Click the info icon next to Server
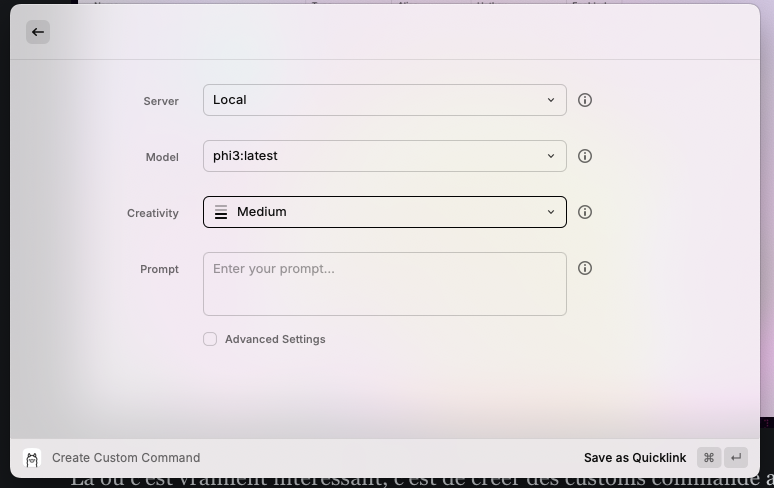The height and width of the screenshot is (488, 774). pyautogui.click(x=585, y=100)
